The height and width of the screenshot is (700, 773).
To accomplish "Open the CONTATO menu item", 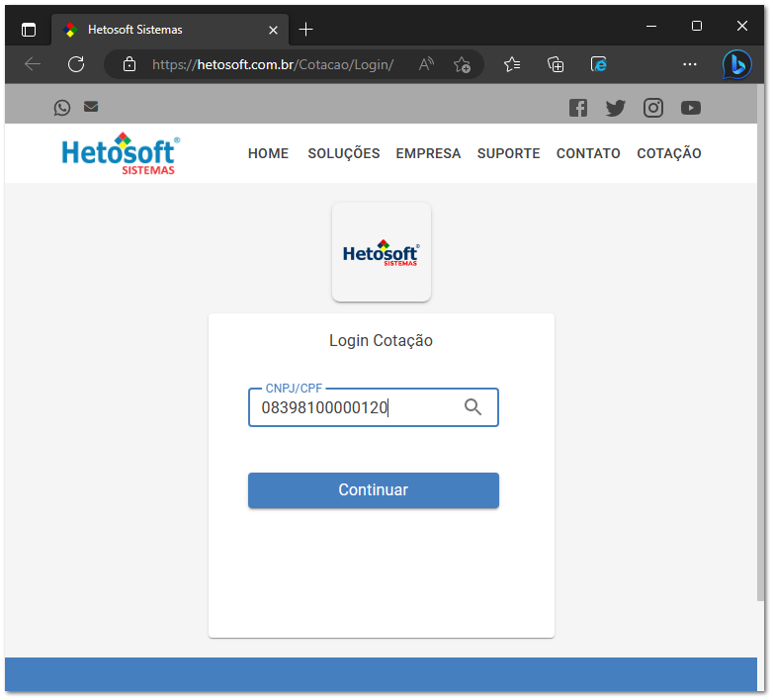I will (x=588, y=153).
